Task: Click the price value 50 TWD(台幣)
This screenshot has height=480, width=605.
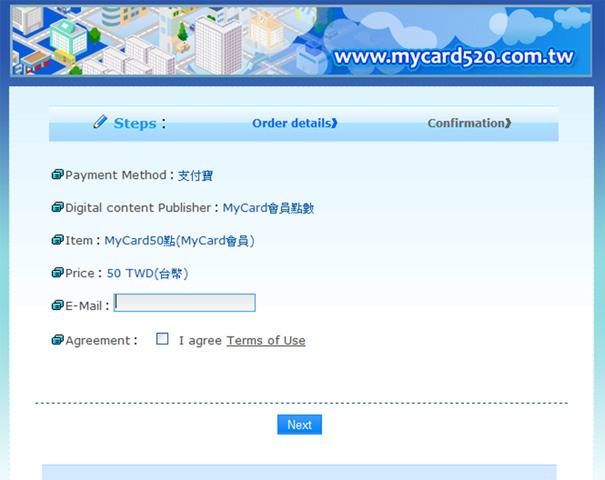Action: pyautogui.click(x=147, y=274)
